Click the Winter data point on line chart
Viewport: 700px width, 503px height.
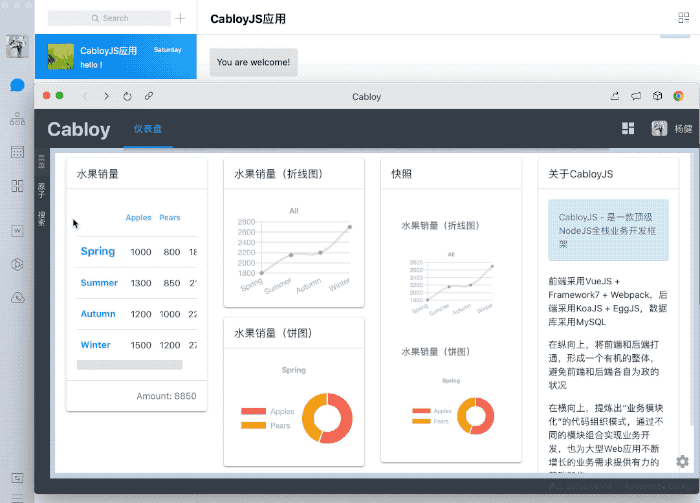(350, 227)
